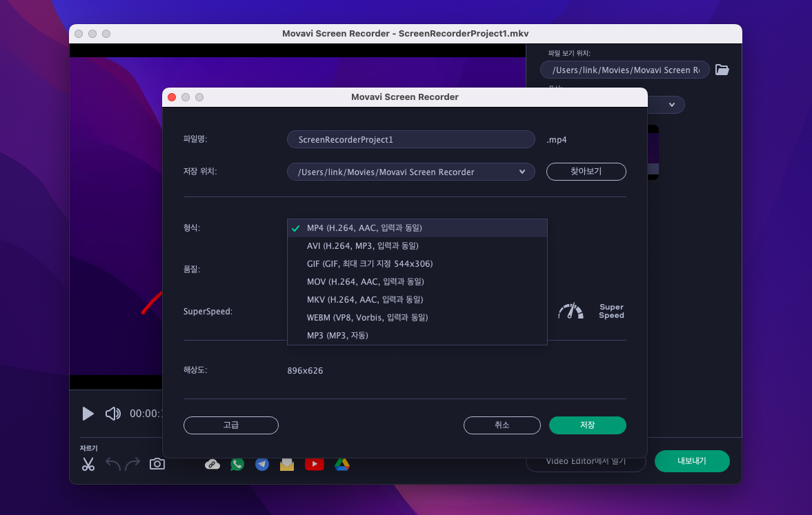Image resolution: width=812 pixels, height=515 pixels.
Task: Click the 896x626 resolution value
Action: click(305, 371)
